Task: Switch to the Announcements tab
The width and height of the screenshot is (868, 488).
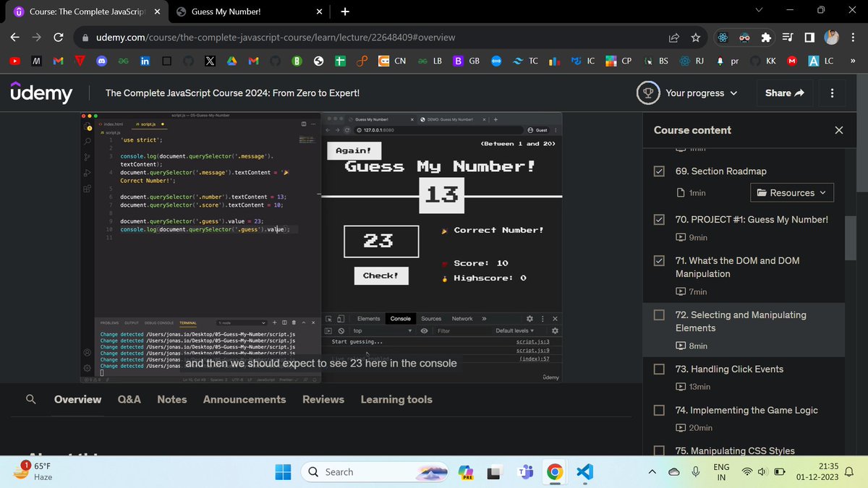Action: (244, 399)
